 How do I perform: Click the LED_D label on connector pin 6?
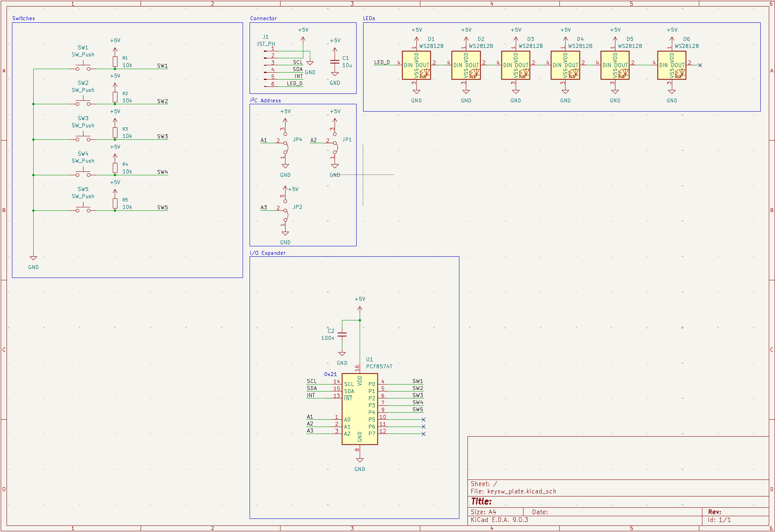click(x=295, y=83)
